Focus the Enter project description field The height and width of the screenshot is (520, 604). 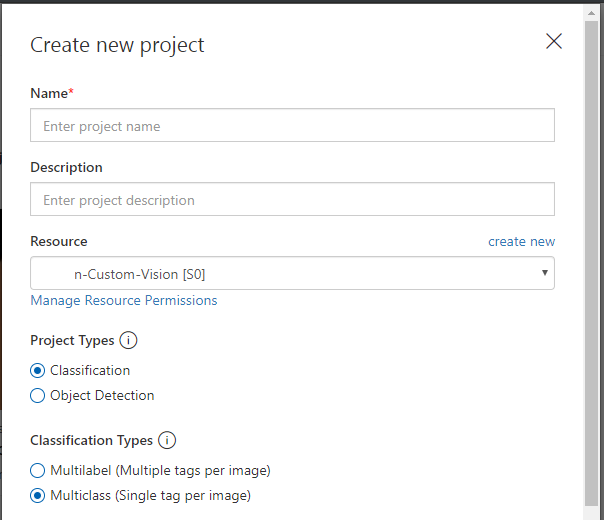click(292, 200)
